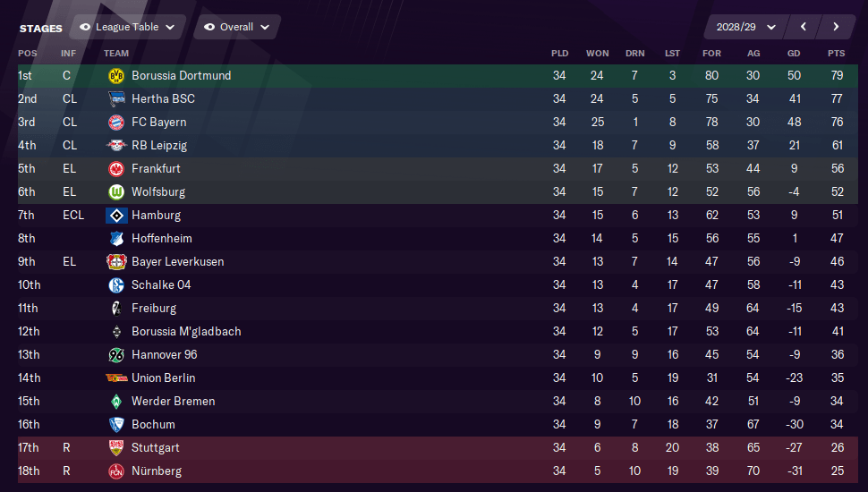Click the Hamburg diamond crest
868x492 pixels.
pos(116,216)
